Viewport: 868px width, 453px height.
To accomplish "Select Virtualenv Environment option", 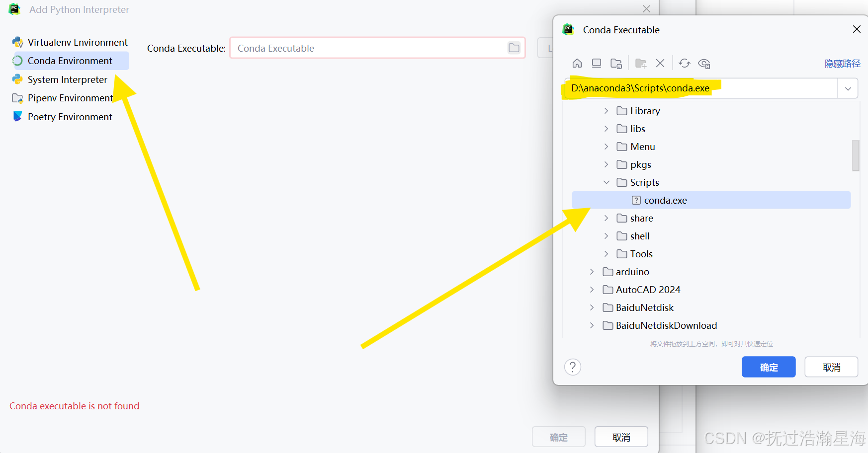I will pos(77,42).
